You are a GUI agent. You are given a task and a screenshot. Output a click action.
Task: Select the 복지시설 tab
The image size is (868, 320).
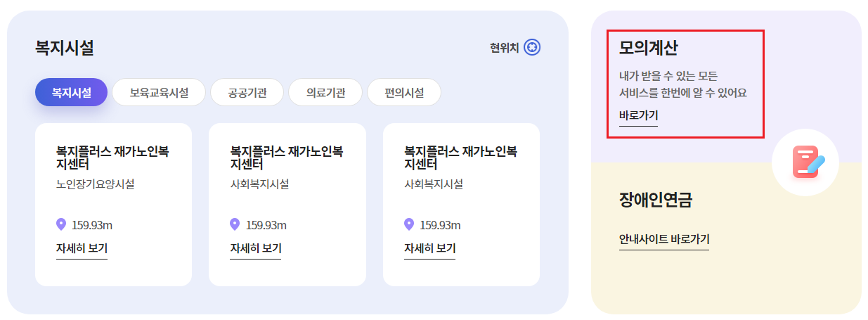71,92
